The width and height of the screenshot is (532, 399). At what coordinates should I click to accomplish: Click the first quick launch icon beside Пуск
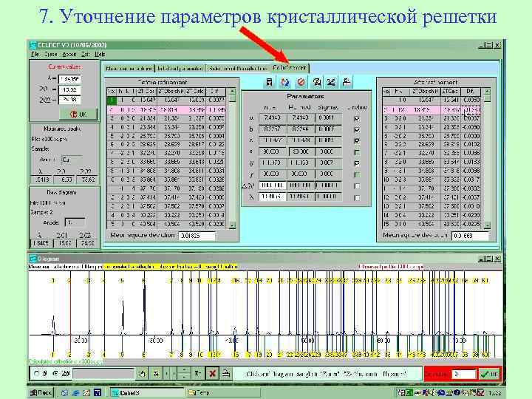coord(64,392)
